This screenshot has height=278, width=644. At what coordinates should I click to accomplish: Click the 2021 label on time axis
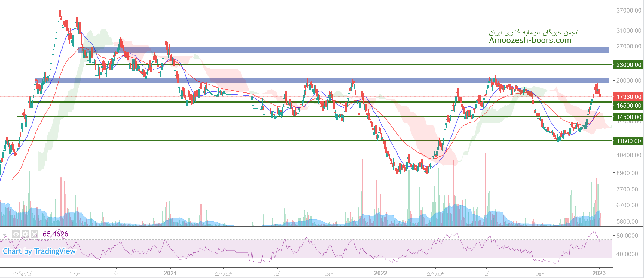[170, 273]
